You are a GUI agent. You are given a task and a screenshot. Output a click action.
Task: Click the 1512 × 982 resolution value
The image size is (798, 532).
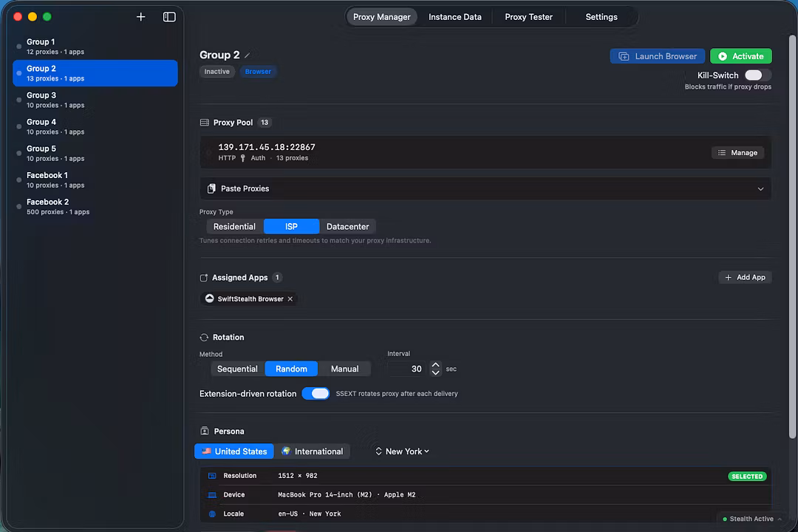(297, 476)
